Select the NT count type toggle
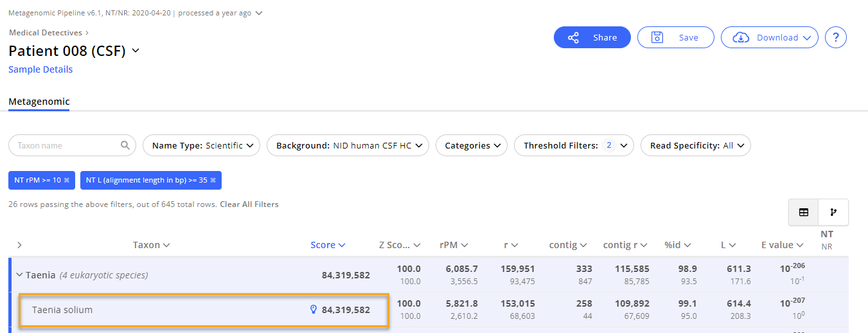This screenshot has width=868, height=333. [x=827, y=235]
